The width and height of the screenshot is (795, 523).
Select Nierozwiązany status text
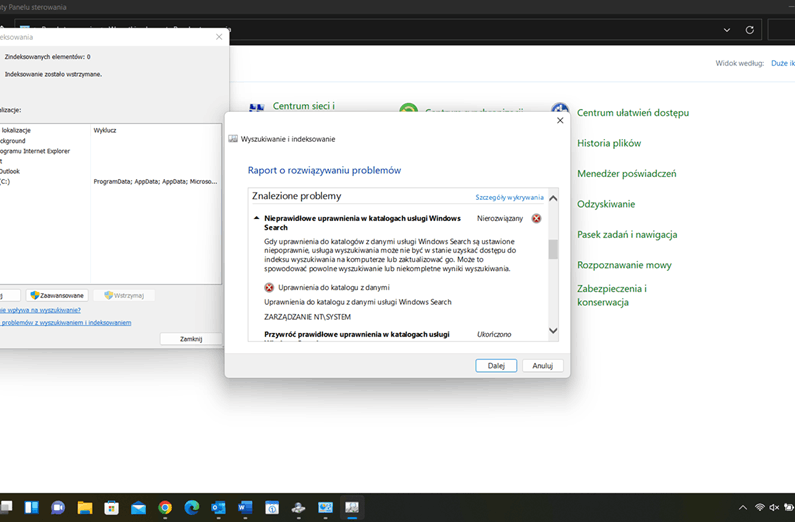click(499, 218)
